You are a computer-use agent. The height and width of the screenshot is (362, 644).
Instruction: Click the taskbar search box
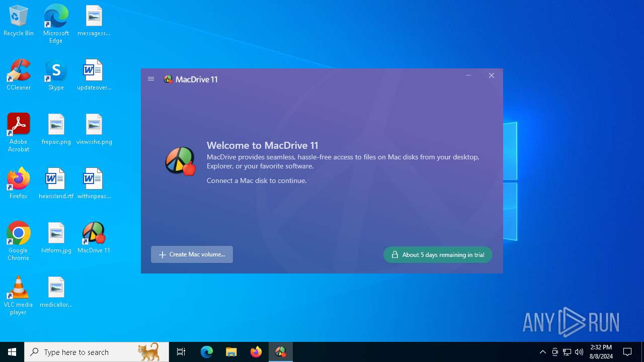click(x=97, y=352)
